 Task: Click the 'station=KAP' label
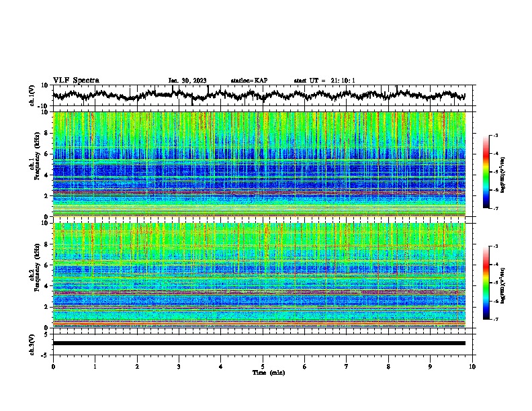pos(249,81)
